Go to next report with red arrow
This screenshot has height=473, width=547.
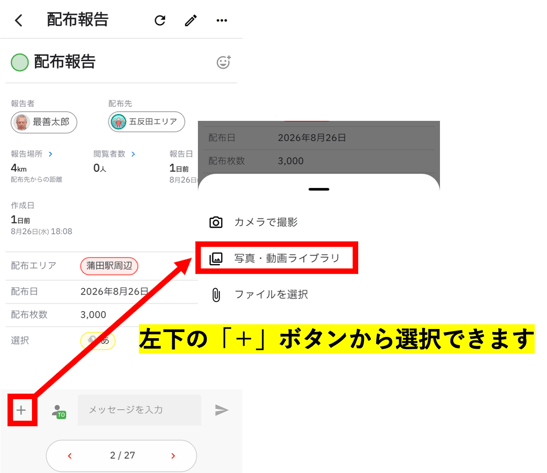(173, 456)
